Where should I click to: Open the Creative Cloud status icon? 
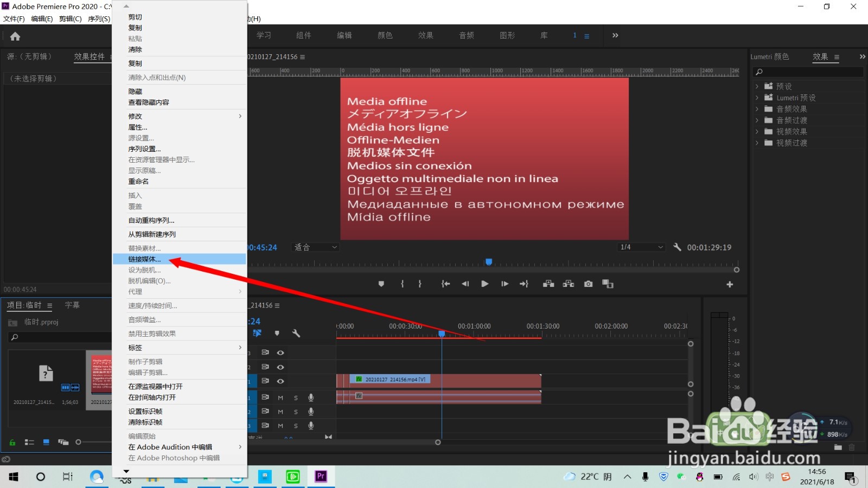(x=6, y=459)
